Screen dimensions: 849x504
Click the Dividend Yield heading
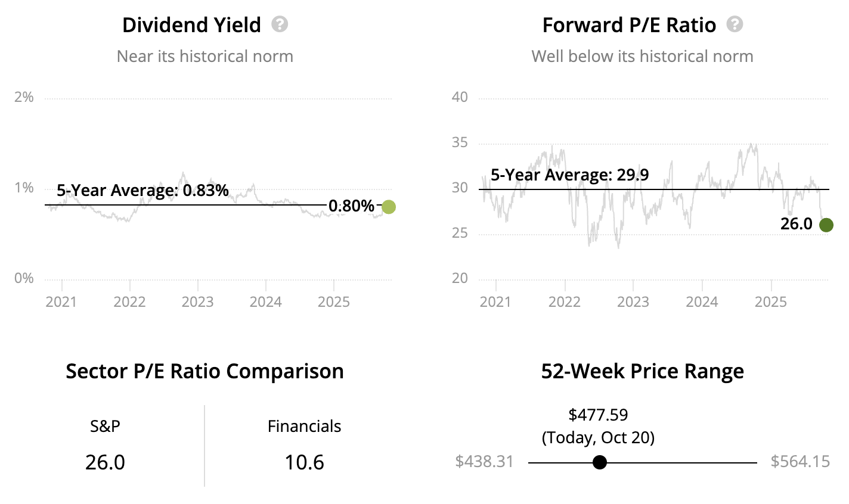tap(191, 25)
